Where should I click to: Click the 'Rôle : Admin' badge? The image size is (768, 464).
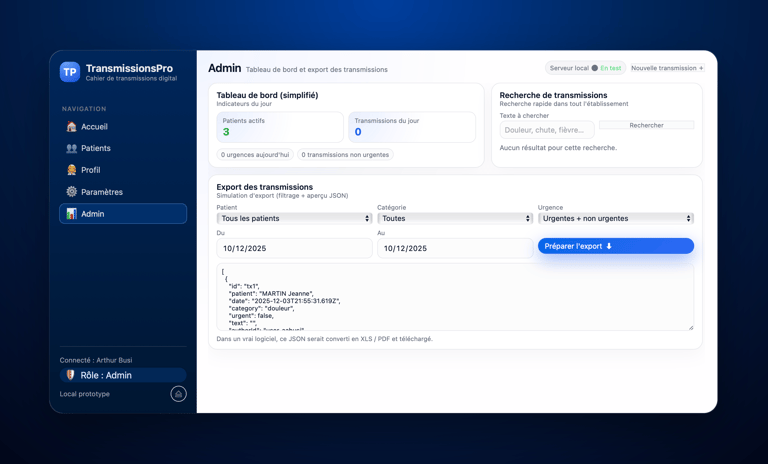coord(123,375)
